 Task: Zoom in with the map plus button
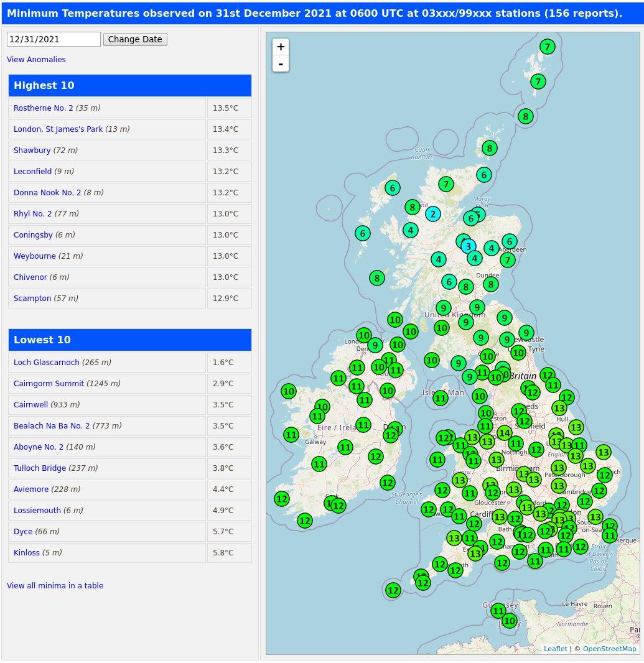click(281, 47)
